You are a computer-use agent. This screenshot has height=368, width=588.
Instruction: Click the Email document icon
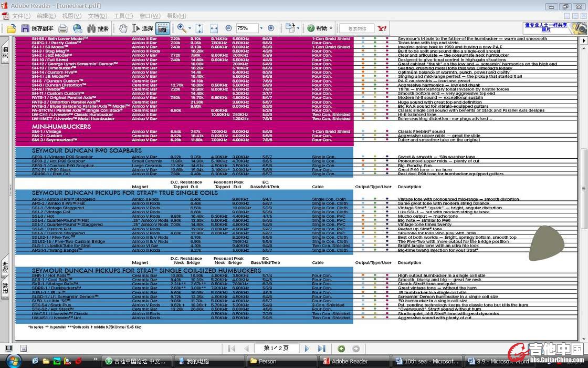(x=77, y=28)
